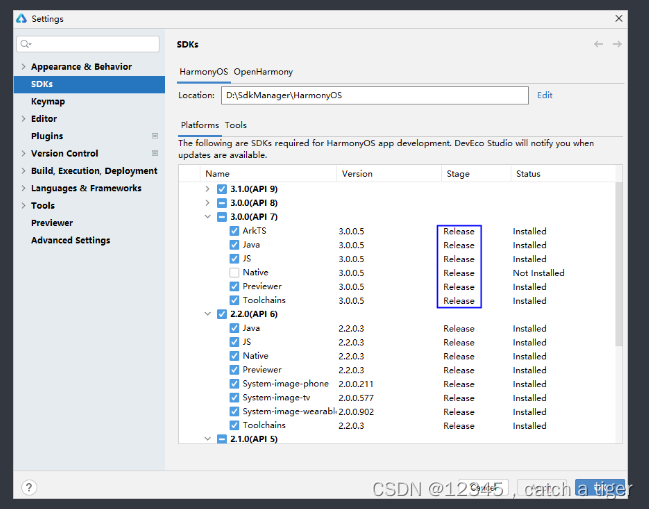Select SDKs in the sidebar
This screenshot has width=649, height=509.
click(x=89, y=84)
